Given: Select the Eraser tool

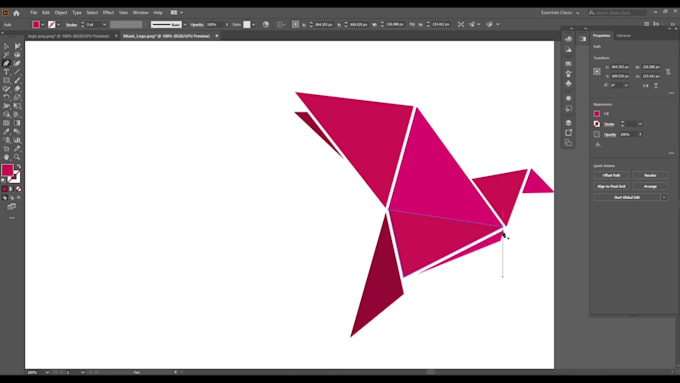Looking at the screenshot, I should pyautogui.click(x=17, y=88).
